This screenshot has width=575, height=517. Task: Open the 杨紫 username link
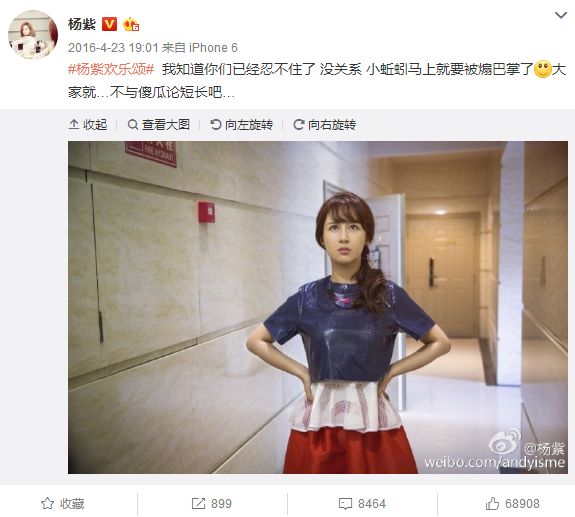tap(82, 24)
